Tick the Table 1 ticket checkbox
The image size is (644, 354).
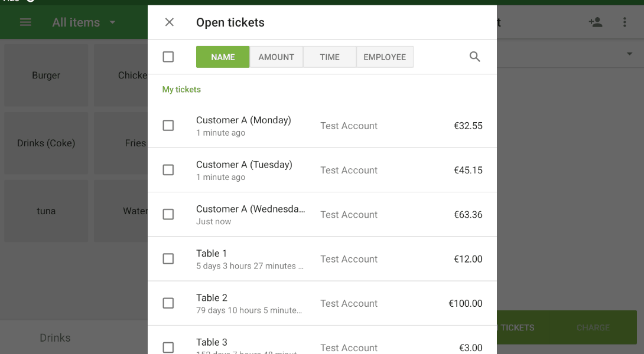(x=168, y=259)
